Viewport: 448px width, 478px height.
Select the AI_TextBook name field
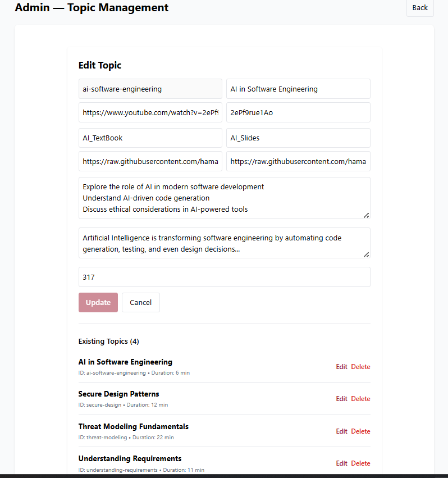(x=150, y=138)
